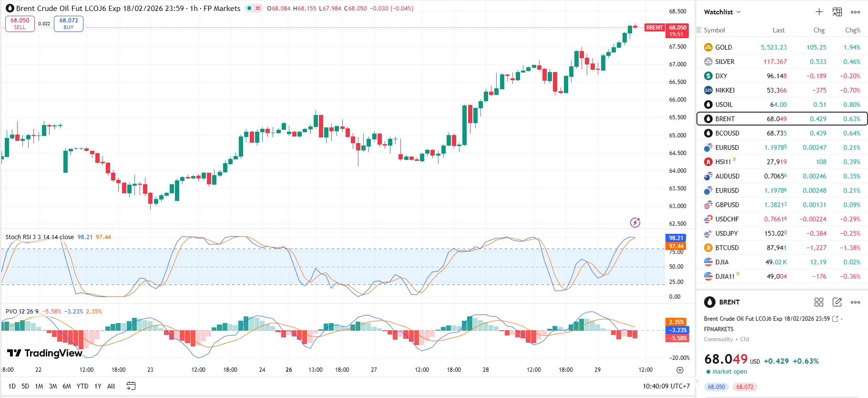Click the add symbol plus icon in Watchlist
This screenshot has height=398, width=868.
pos(819,12)
